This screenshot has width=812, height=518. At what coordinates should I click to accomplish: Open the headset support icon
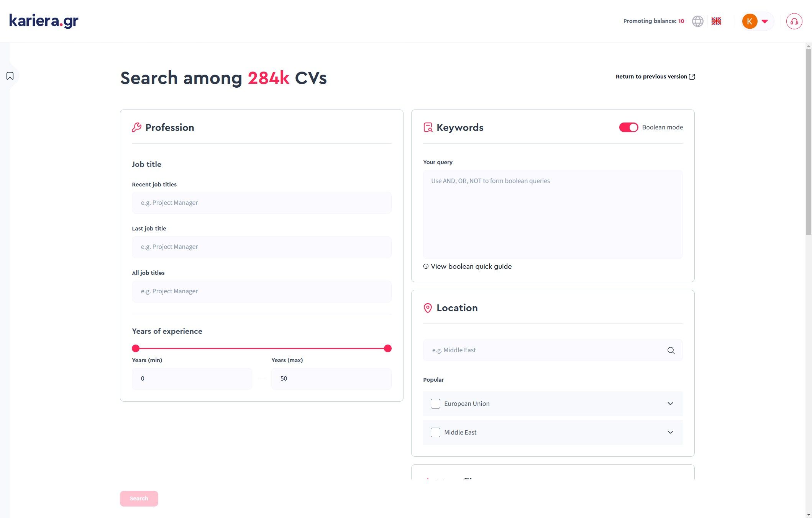(794, 21)
